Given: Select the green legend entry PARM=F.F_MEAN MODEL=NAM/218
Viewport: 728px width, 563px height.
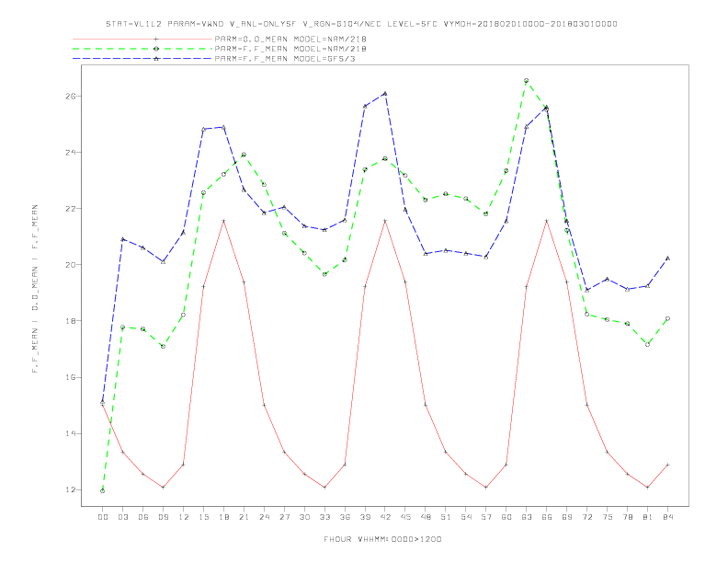Looking at the screenshot, I should click(290, 49).
